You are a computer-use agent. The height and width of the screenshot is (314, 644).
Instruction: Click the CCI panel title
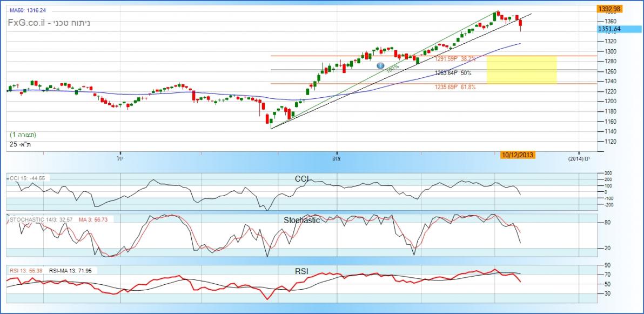tap(302, 179)
